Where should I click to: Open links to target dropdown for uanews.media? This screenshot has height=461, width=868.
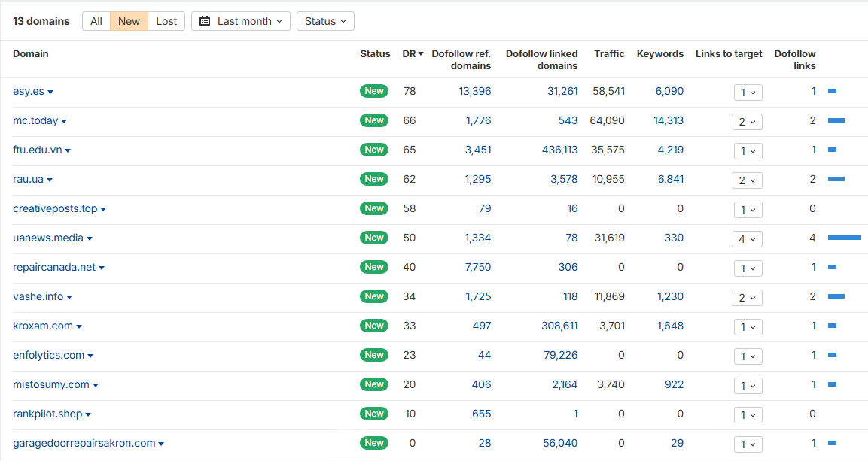point(747,239)
